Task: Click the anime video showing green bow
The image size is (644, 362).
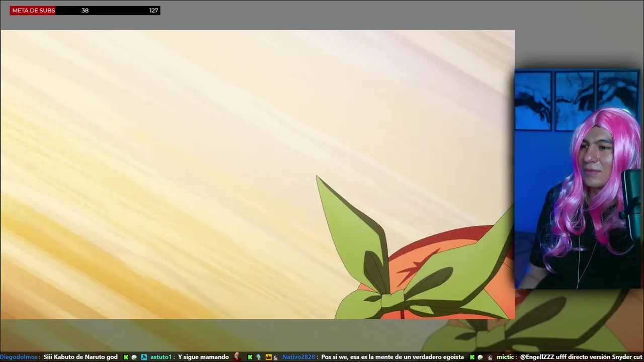Action: pyautogui.click(x=258, y=174)
